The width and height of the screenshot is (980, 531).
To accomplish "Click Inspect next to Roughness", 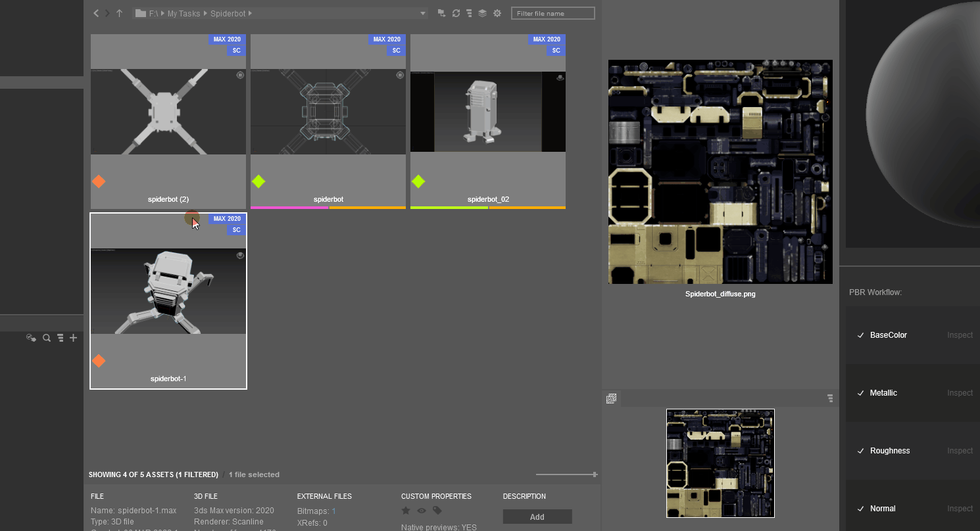I will click(x=960, y=451).
